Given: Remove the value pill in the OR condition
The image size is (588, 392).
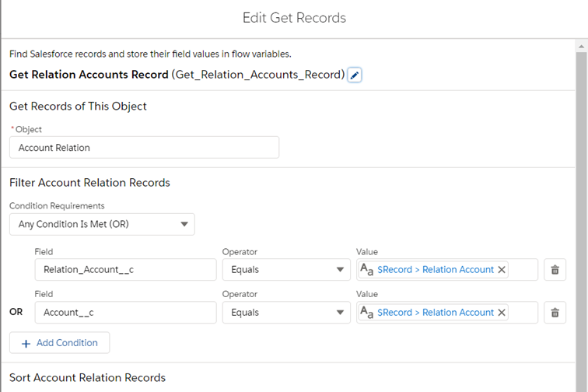Looking at the screenshot, I should click(x=502, y=313).
